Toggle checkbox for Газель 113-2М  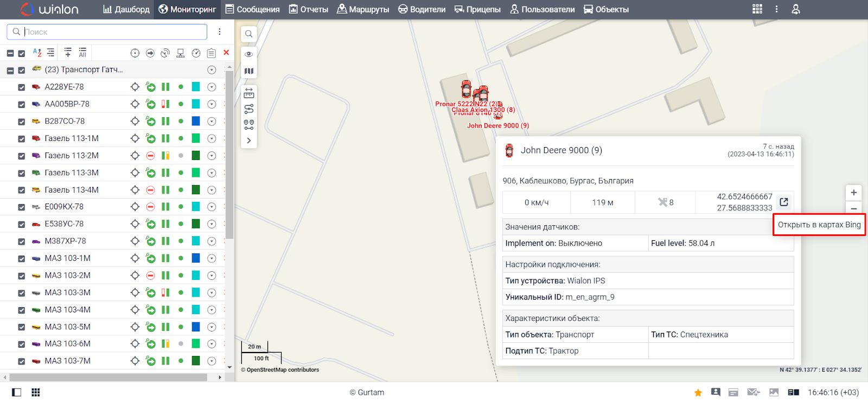(22, 156)
